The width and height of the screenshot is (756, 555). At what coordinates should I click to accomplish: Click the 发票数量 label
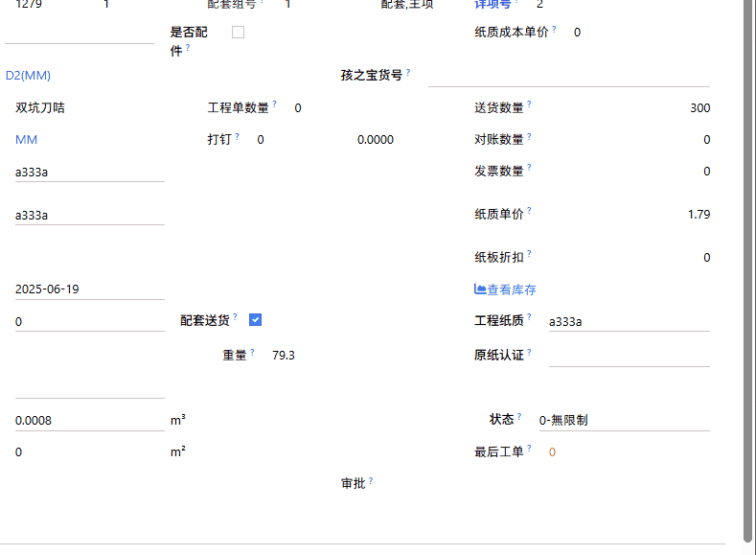(x=499, y=172)
